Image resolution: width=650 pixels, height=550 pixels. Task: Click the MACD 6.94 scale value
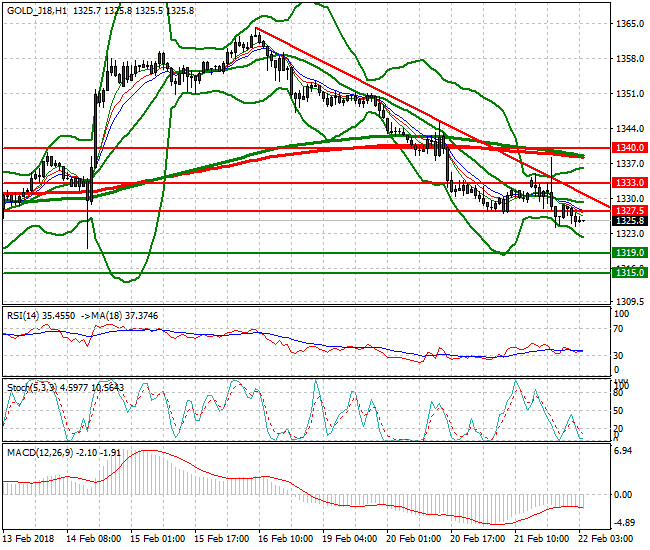623,451
